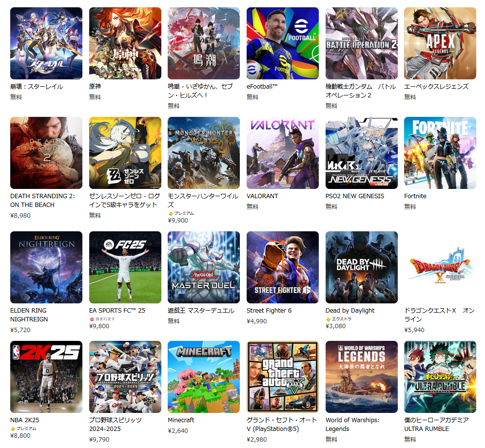Click the Minecraft title text
The height and width of the screenshot is (448, 485).
181,420
